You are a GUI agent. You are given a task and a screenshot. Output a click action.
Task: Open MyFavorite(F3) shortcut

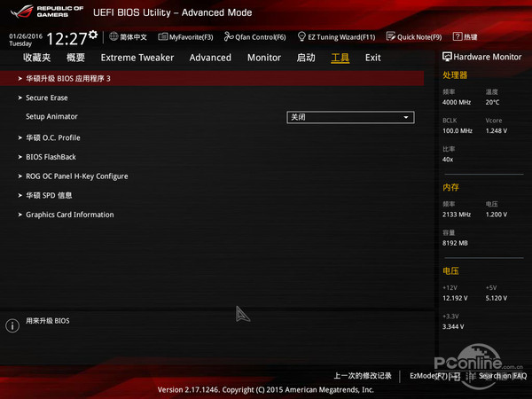tap(185, 37)
